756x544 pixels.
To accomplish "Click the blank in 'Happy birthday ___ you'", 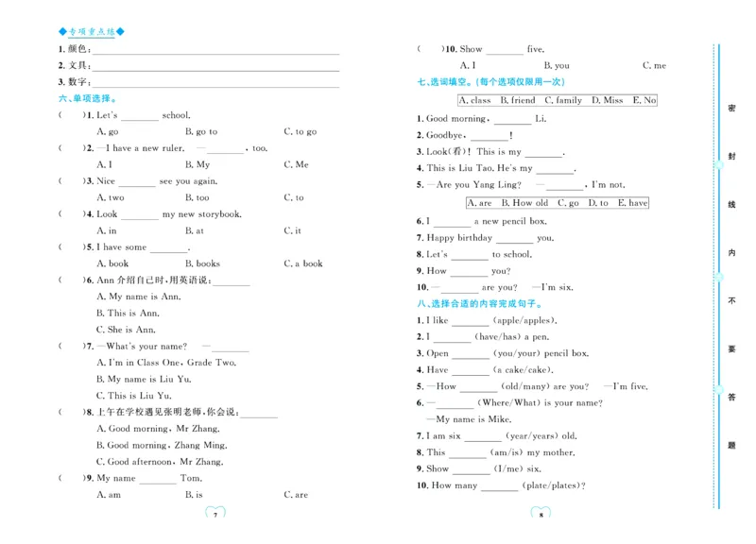I will (x=515, y=238).
